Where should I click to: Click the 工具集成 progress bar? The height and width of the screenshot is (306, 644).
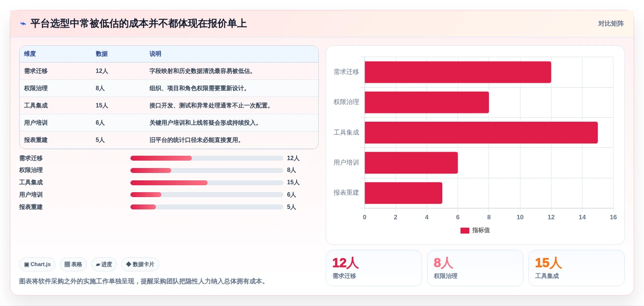coord(207,183)
